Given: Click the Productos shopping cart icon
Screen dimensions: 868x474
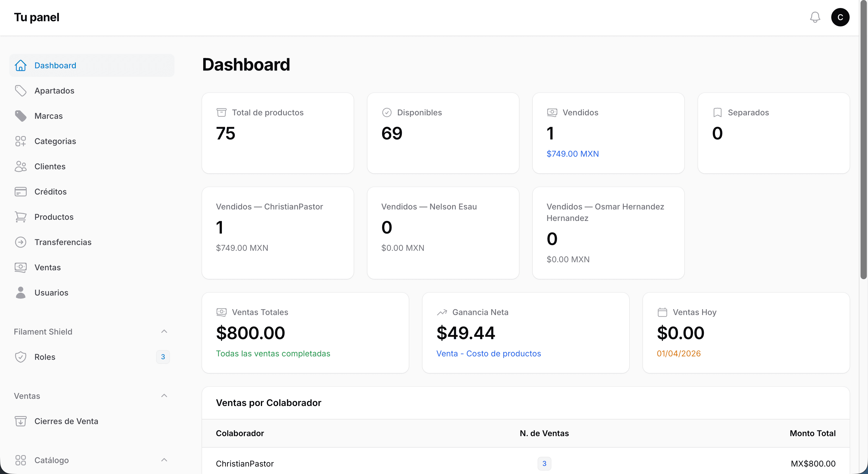Looking at the screenshot, I should coord(21,217).
